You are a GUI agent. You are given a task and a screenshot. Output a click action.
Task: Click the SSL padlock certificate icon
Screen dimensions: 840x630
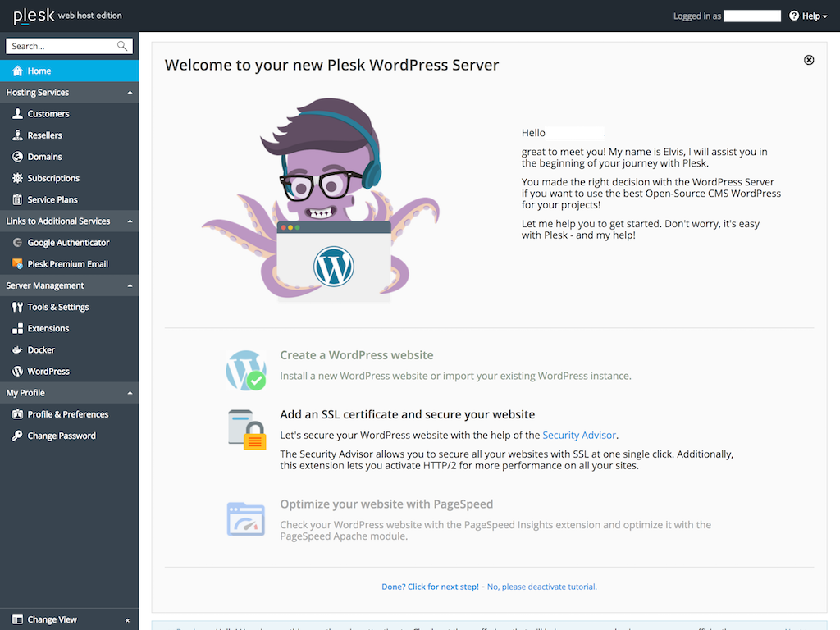coord(247,430)
